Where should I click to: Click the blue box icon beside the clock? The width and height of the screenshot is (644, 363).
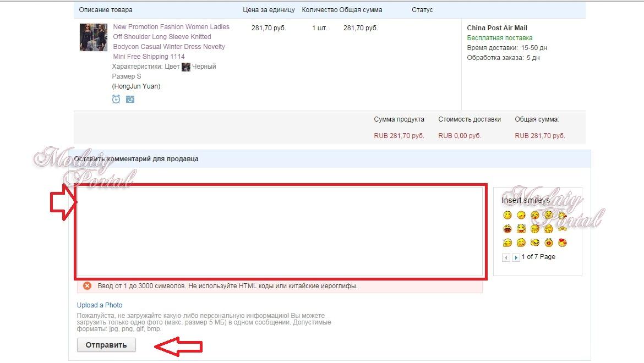(130, 99)
